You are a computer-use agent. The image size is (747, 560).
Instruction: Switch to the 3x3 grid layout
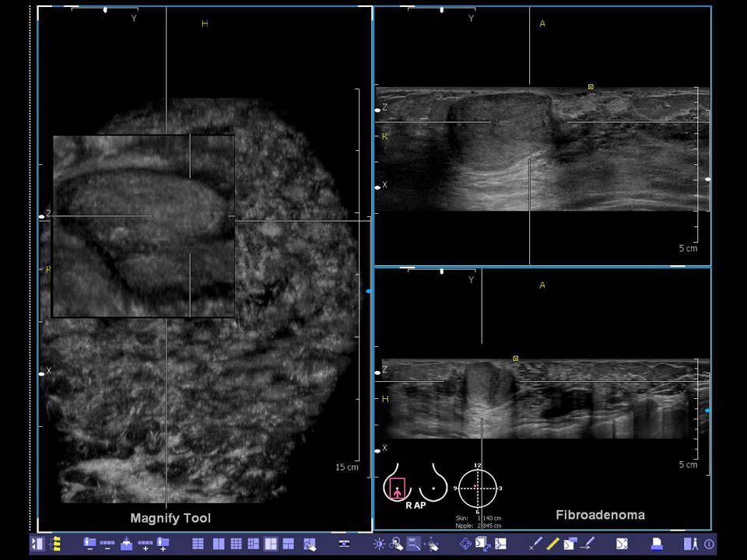click(236, 544)
